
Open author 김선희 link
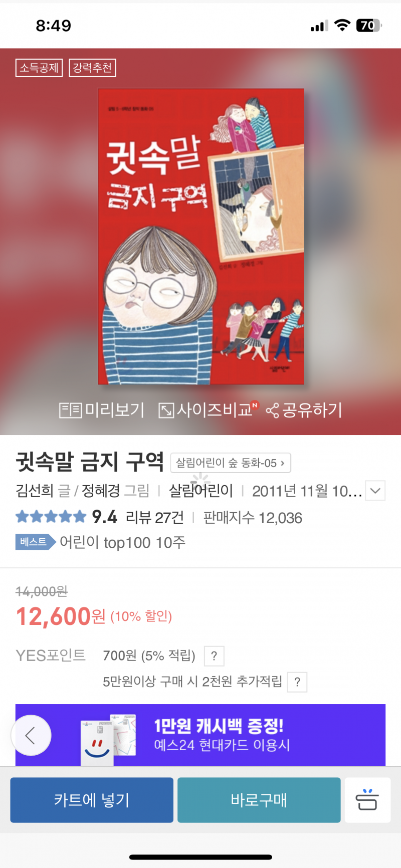pyautogui.click(x=35, y=491)
